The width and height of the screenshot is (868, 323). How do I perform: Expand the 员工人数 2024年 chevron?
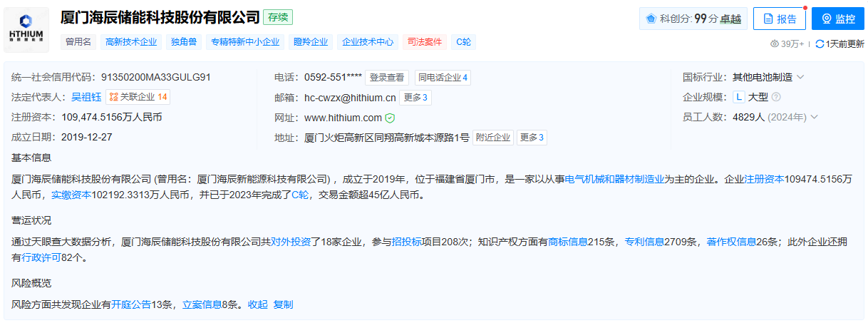coord(814,117)
